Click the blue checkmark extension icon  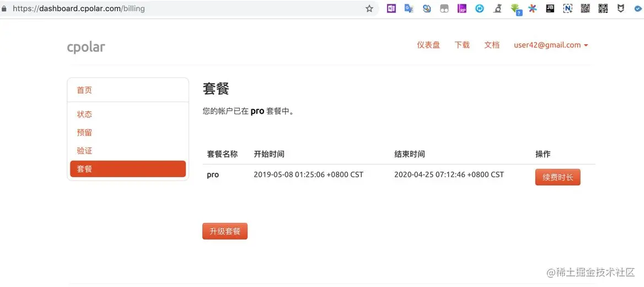pyautogui.click(x=638, y=8)
